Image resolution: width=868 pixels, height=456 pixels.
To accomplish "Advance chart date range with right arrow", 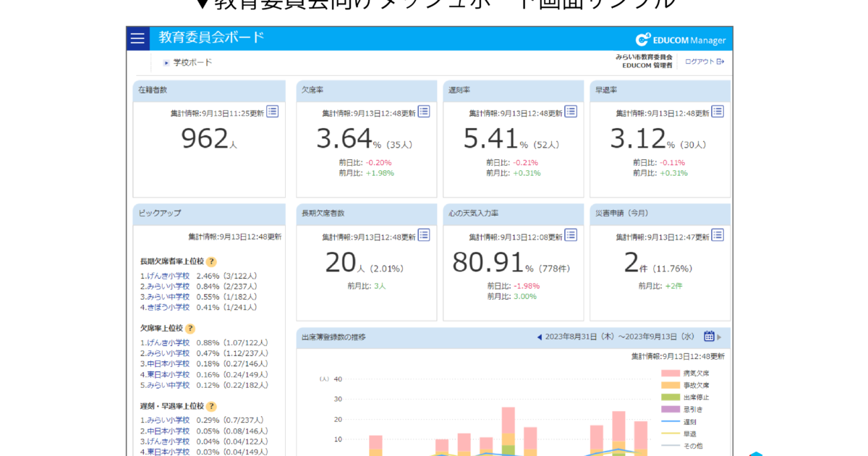I will (x=719, y=337).
